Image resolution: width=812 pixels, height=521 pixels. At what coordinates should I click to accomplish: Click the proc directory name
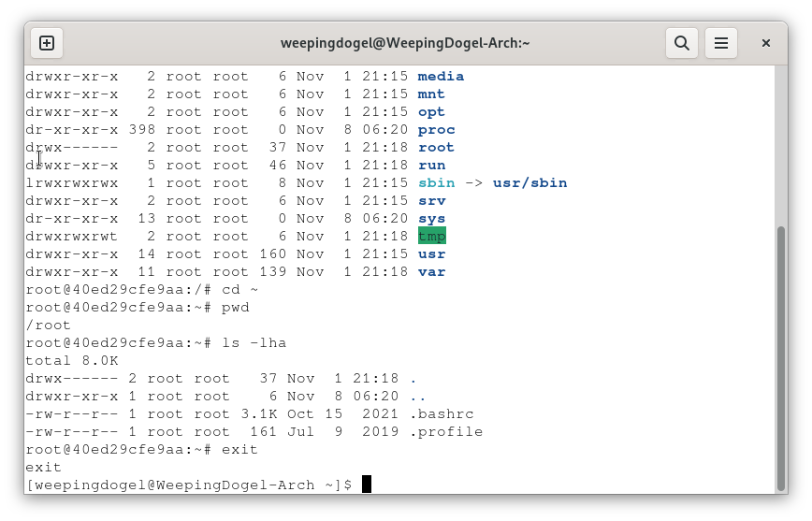[x=436, y=129]
